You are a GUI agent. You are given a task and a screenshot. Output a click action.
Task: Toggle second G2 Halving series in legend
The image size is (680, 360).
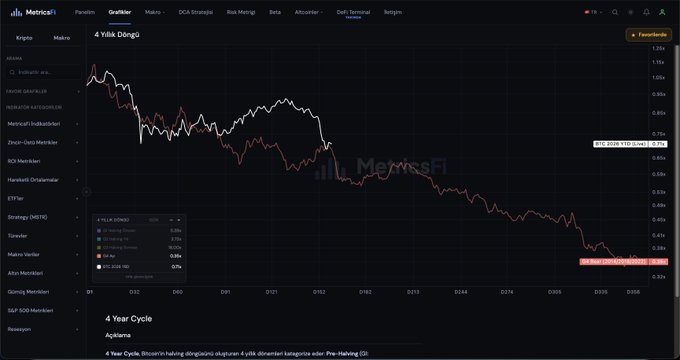click(x=139, y=239)
